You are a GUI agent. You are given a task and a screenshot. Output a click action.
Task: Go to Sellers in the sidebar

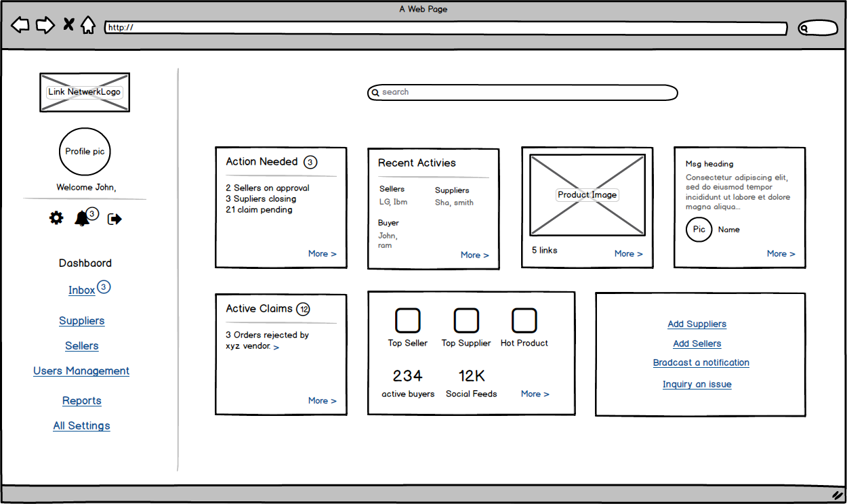click(82, 345)
